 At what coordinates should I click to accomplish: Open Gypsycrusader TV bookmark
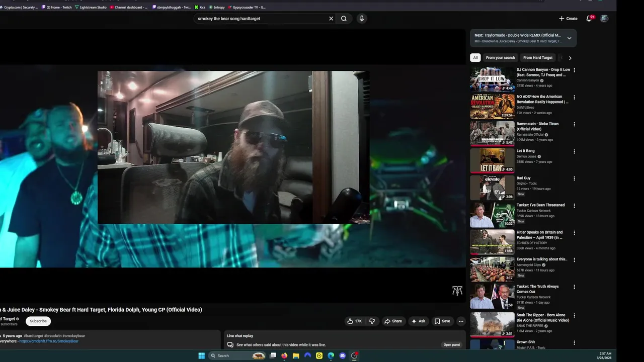click(x=247, y=8)
